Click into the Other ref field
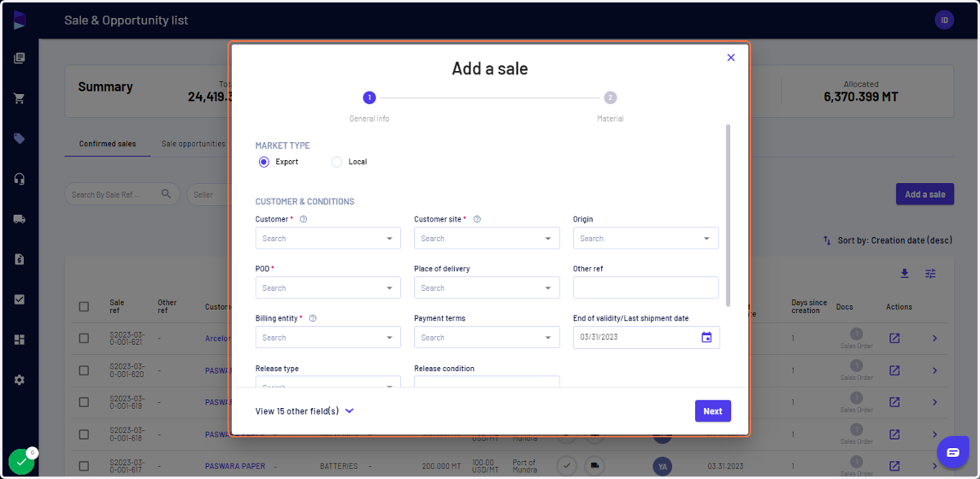Image resolution: width=980 pixels, height=479 pixels. click(x=646, y=288)
